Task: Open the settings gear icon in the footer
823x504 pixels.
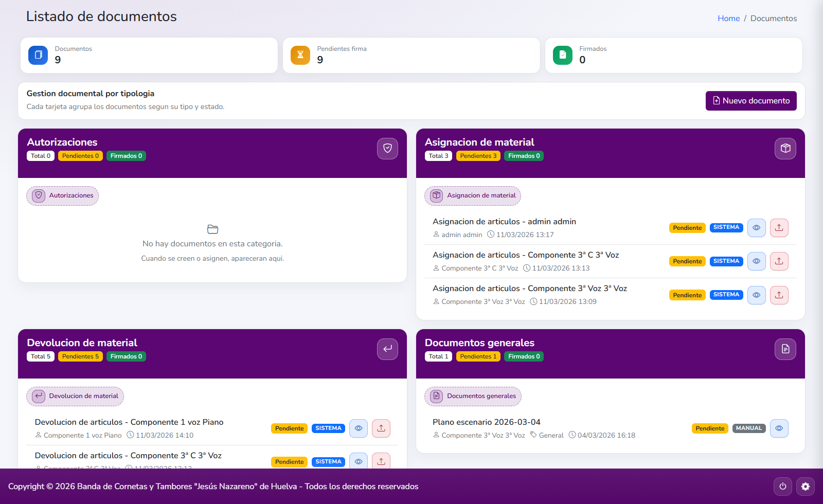Action: pyautogui.click(x=806, y=486)
